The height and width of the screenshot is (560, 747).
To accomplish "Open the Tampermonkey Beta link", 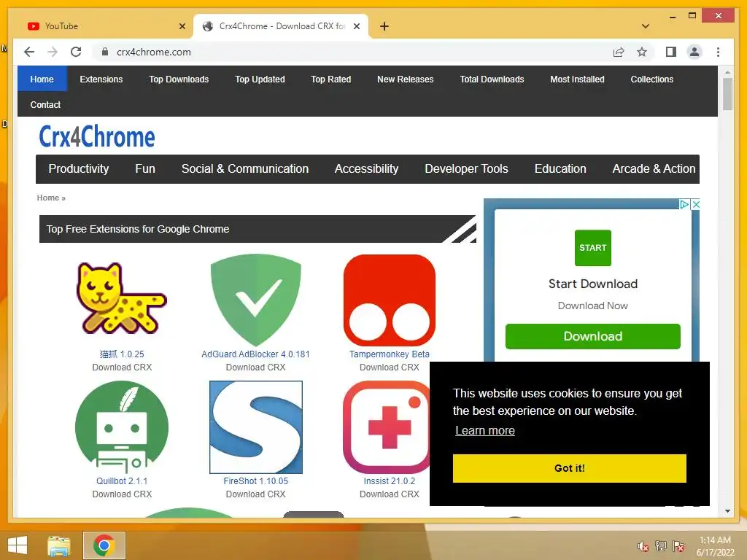I will tap(390, 354).
